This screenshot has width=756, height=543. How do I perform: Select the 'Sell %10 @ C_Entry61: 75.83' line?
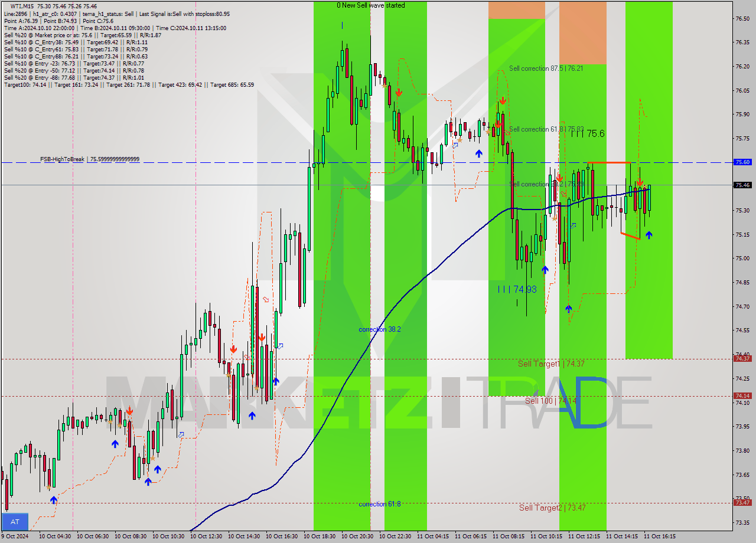(x=74, y=49)
